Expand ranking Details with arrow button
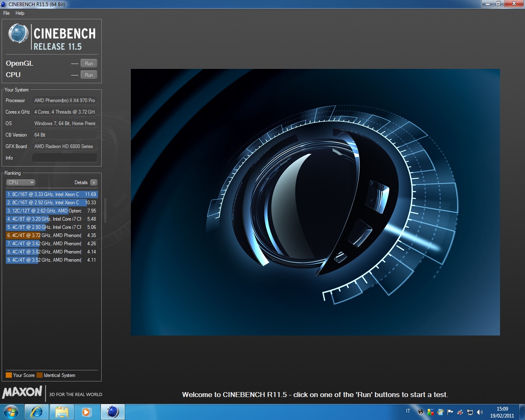525x420 pixels. coord(94,183)
